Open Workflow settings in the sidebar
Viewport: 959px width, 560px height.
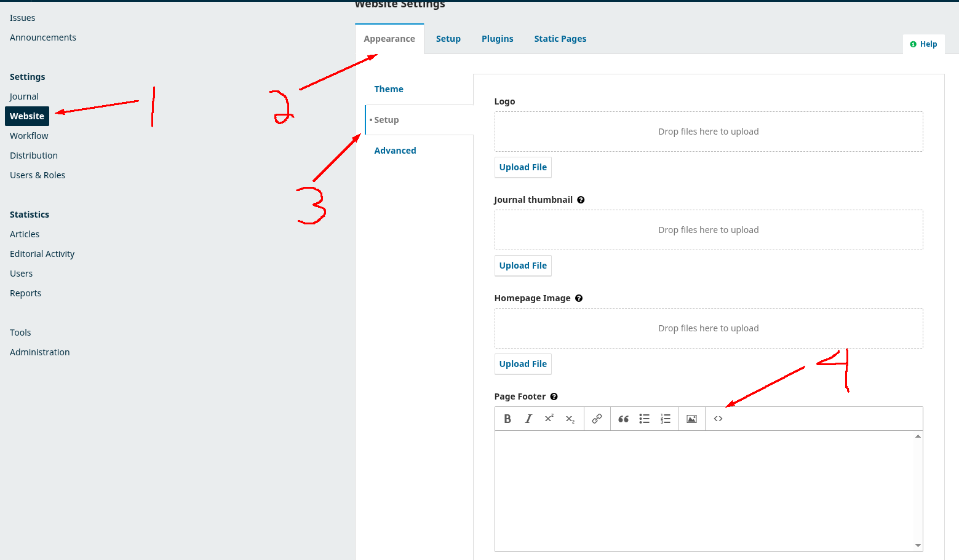29,136
